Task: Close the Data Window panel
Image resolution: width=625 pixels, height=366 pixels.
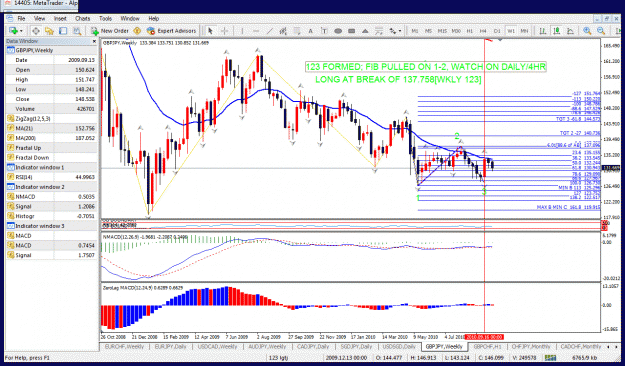Action: pyautogui.click(x=94, y=41)
